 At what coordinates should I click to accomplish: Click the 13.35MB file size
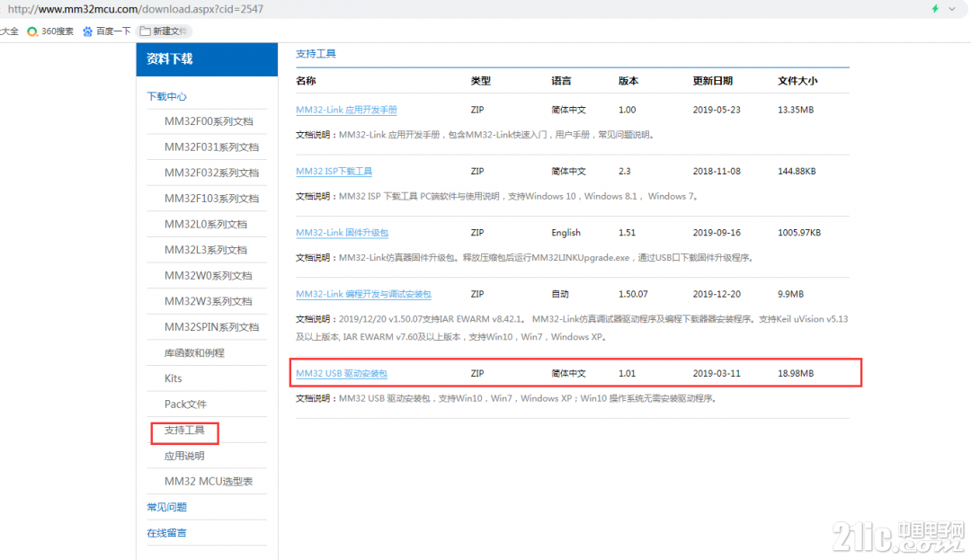[x=796, y=110]
